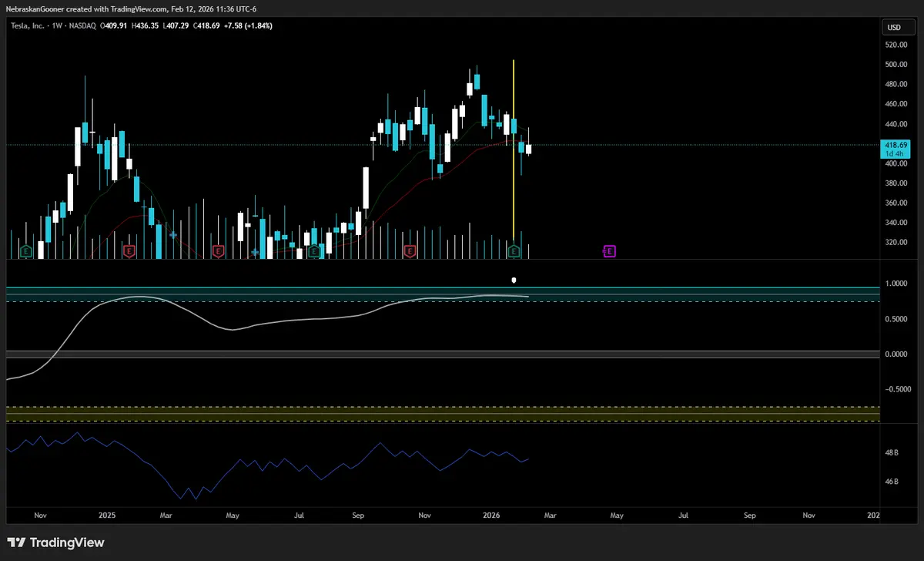Click the white marker above the oscillator line

point(514,280)
